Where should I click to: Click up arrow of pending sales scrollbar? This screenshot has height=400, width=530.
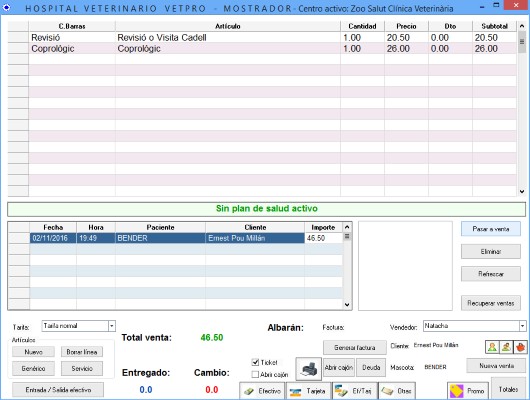tap(347, 227)
